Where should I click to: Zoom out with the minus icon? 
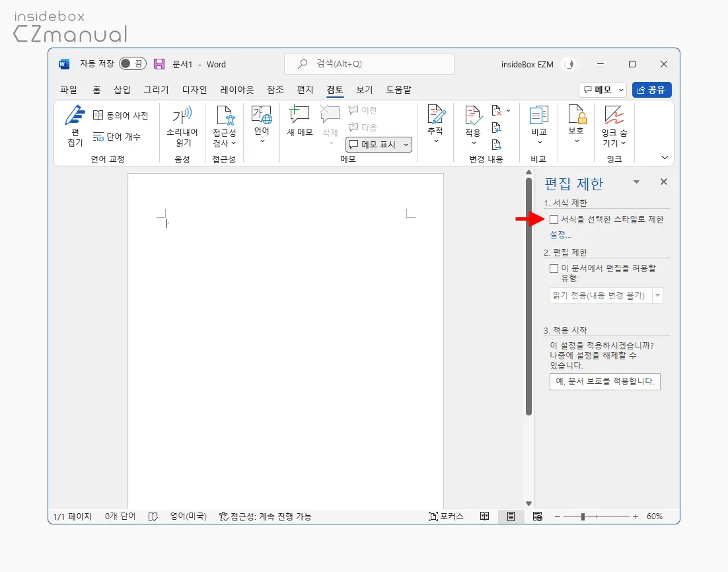(x=557, y=517)
